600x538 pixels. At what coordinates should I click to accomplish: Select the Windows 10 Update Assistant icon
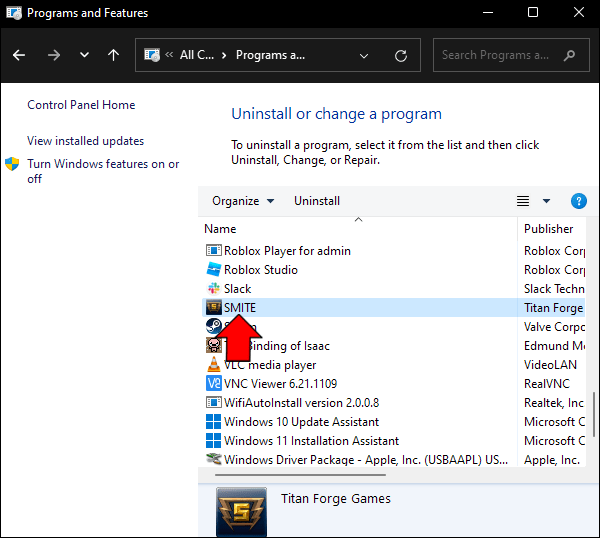coord(214,422)
